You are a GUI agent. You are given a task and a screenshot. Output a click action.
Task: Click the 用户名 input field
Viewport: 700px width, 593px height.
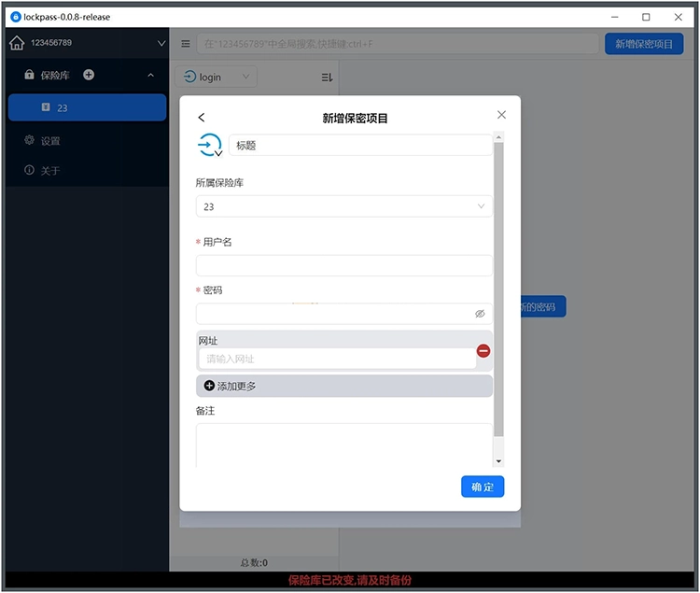tap(343, 266)
